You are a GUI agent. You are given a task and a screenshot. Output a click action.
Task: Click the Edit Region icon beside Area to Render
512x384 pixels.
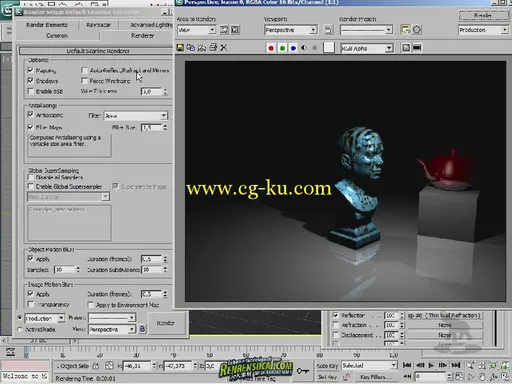(224, 30)
